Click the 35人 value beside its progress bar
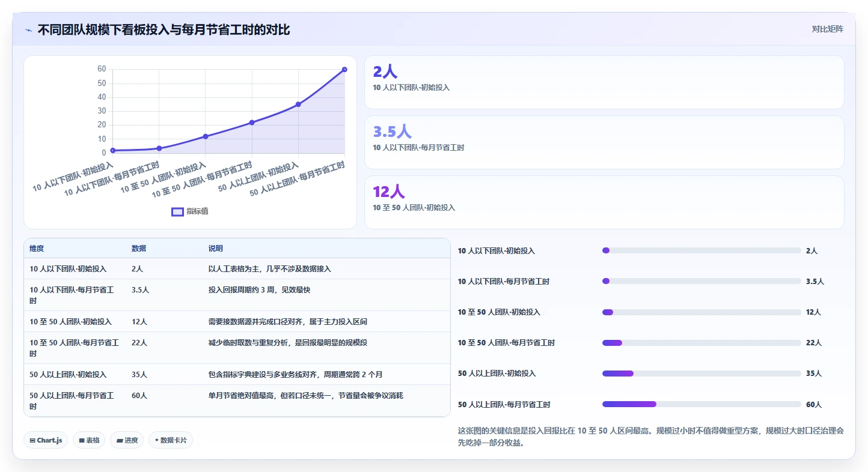Viewport: 868px width, 472px height. [814, 374]
